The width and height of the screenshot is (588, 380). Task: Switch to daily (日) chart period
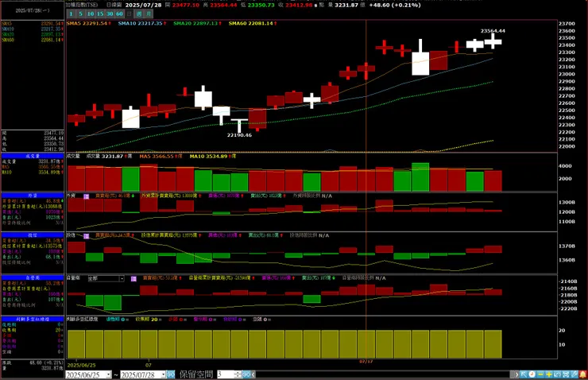pos(129,14)
